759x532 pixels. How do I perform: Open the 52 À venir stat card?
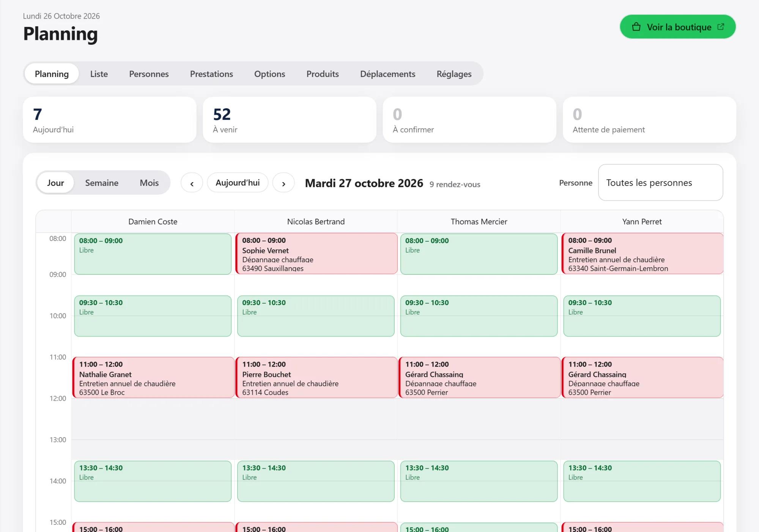290,120
